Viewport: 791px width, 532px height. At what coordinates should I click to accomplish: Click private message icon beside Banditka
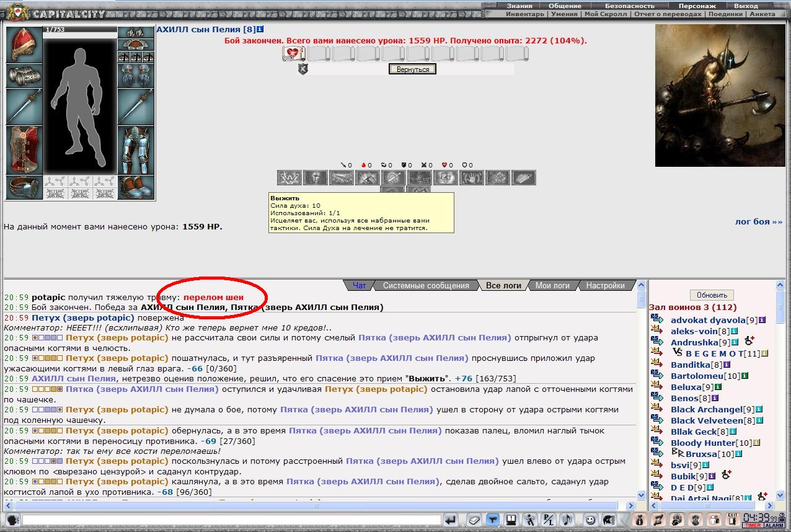tap(657, 364)
